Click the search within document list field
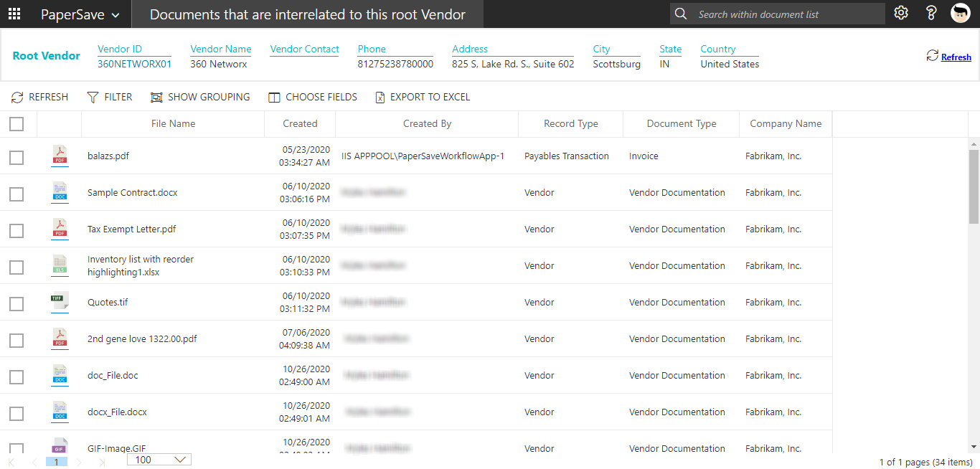 tap(786, 14)
